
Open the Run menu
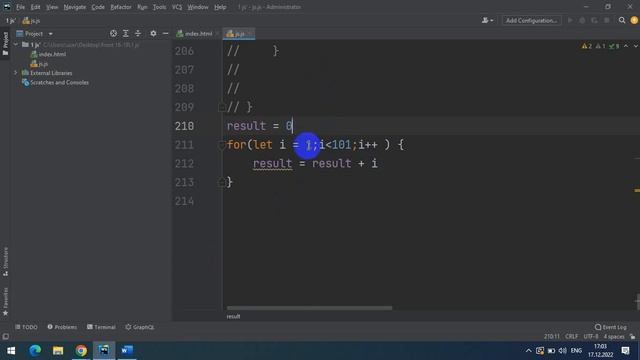tap(142, 7)
